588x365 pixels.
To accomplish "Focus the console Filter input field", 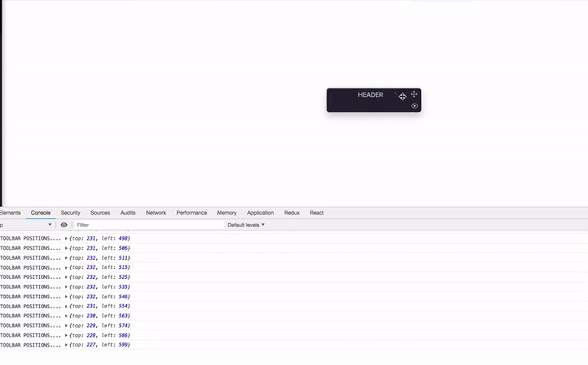I will (x=149, y=225).
